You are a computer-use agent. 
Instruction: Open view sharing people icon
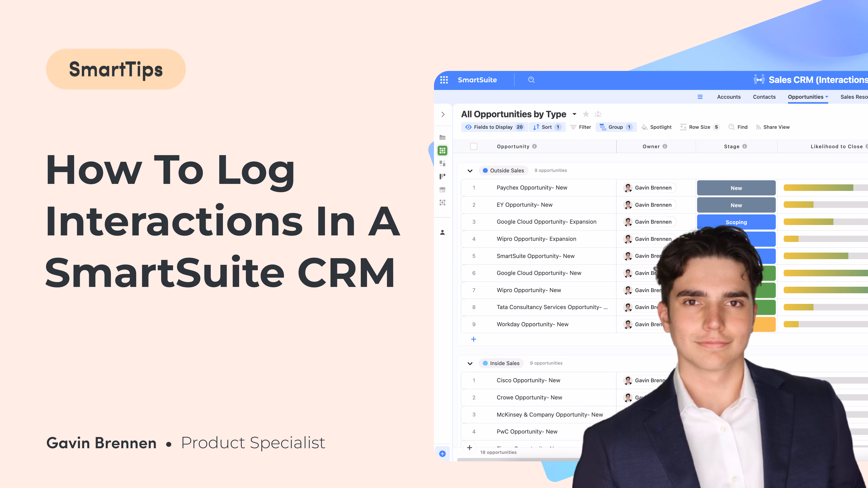point(598,114)
